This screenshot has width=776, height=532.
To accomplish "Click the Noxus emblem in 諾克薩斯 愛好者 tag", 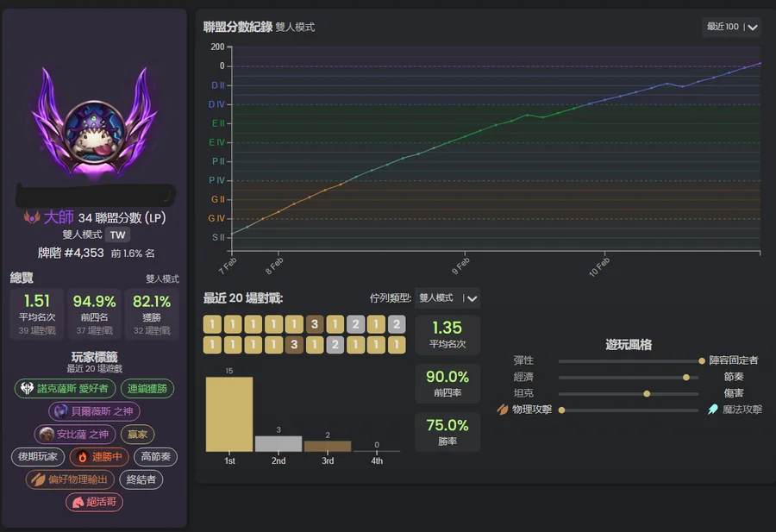I will point(27,389).
